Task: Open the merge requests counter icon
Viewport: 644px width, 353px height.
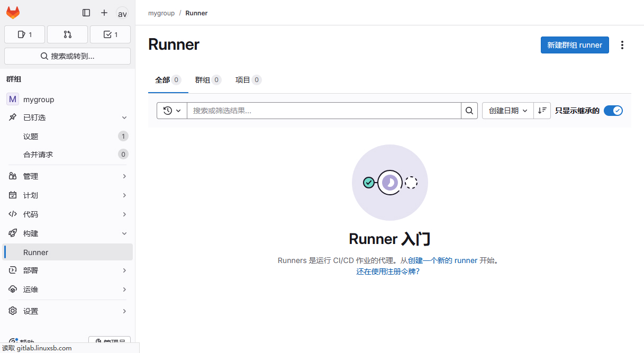Action: tap(67, 34)
